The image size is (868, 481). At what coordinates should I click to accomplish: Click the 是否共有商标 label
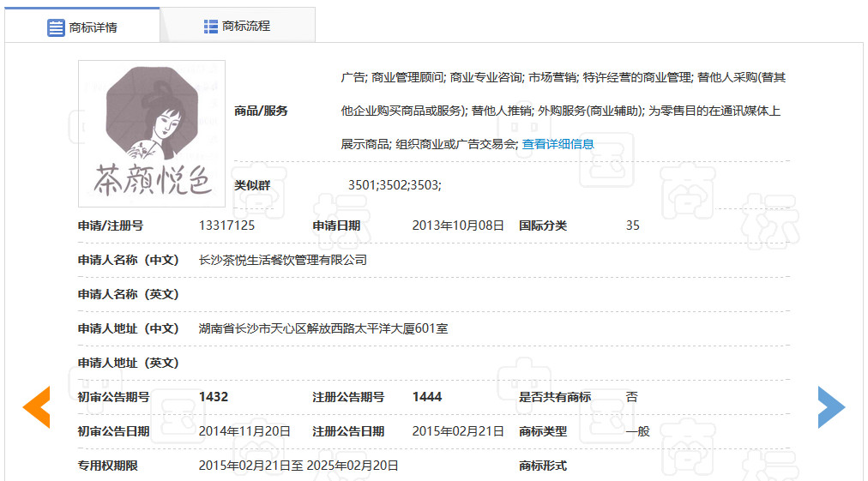[x=555, y=397]
